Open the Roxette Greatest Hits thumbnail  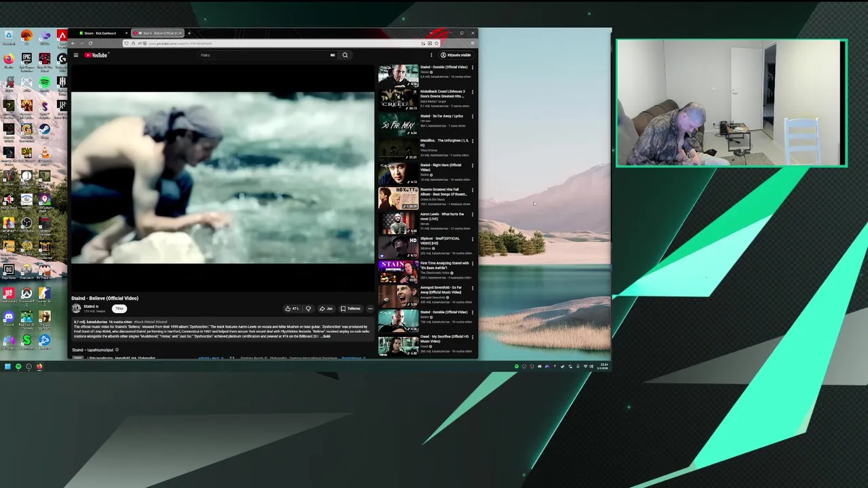[398, 199]
